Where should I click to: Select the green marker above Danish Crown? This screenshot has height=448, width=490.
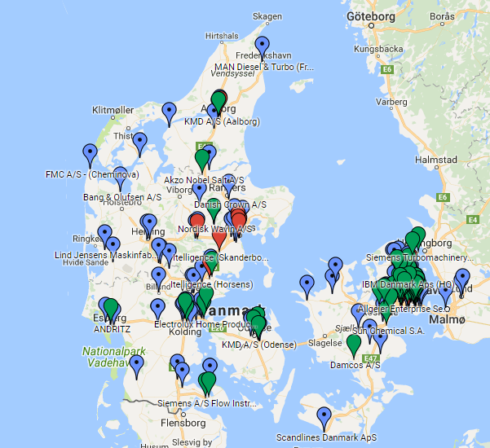(214, 209)
